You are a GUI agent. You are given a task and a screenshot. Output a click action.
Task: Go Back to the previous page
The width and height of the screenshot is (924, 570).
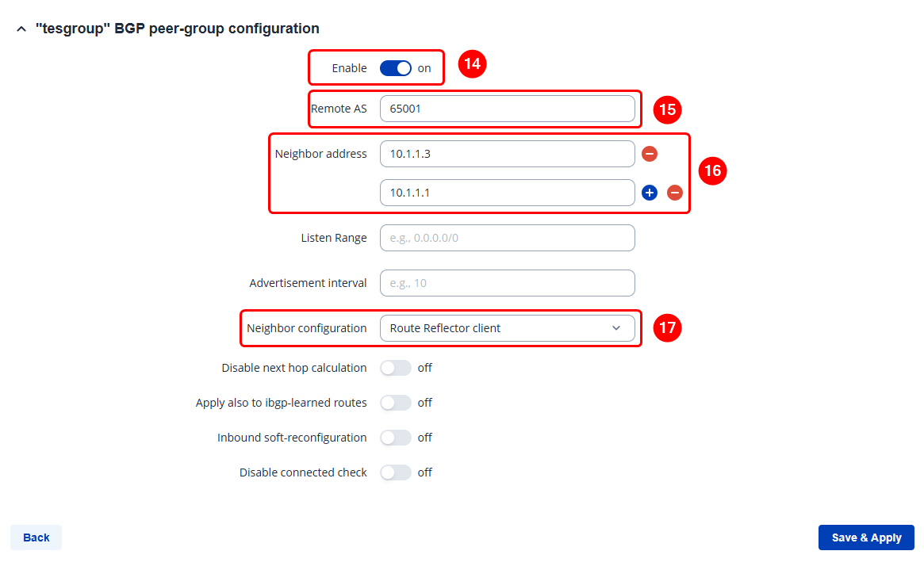pyautogui.click(x=36, y=537)
